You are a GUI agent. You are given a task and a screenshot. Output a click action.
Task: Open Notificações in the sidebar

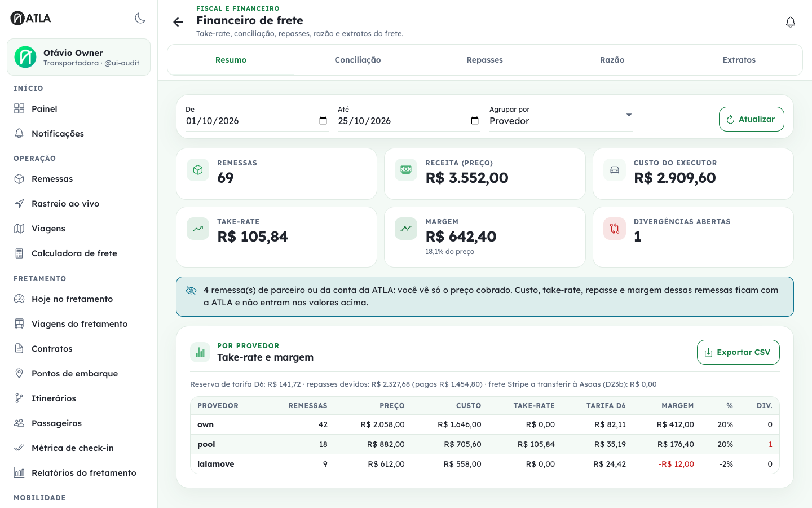click(x=78, y=134)
